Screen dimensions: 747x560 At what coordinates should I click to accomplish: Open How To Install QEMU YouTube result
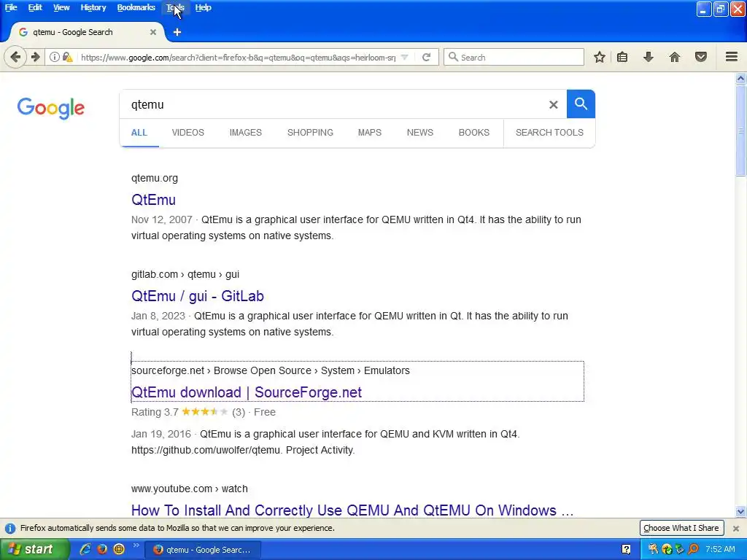[x=352, y=510]
